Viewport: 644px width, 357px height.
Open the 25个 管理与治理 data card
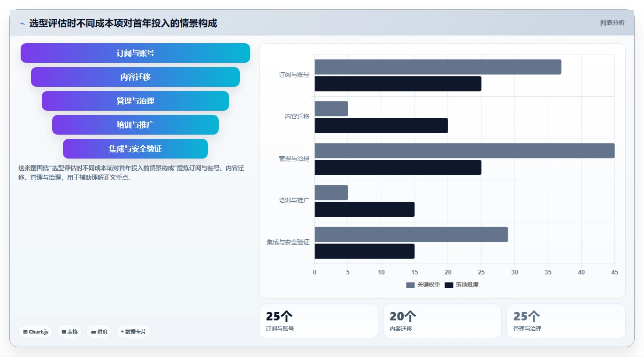(x=566, y=321)
